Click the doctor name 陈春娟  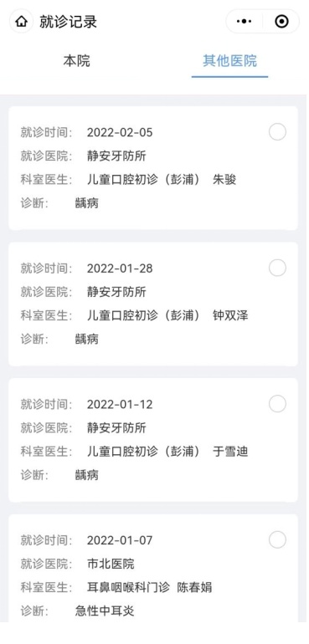tap(194, 587)
